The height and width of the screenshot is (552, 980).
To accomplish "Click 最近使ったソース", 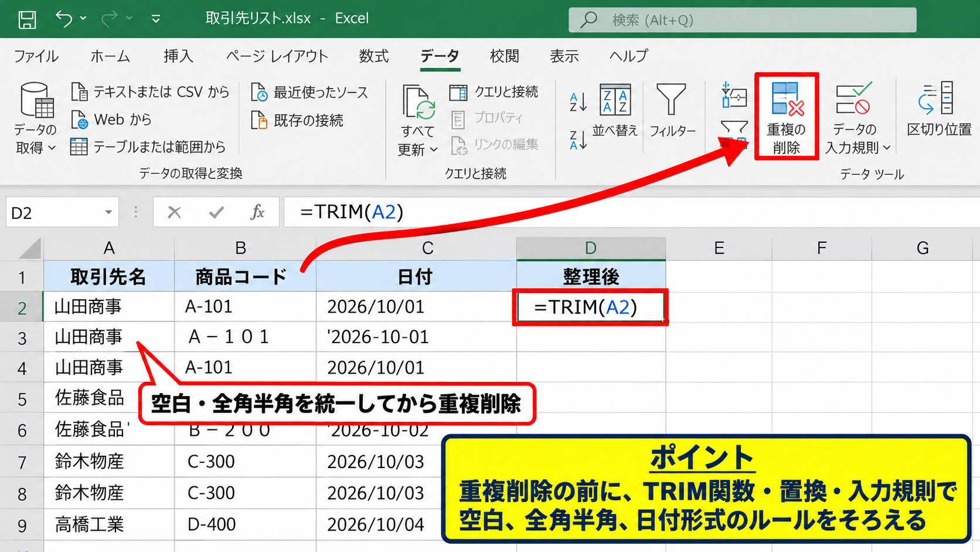I will click(x=309, y=92).
